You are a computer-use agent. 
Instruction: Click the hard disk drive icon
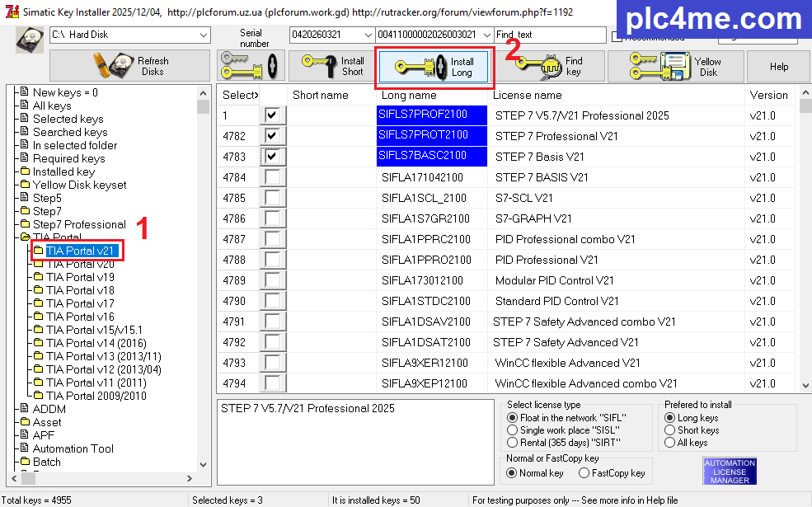point(30,39)
